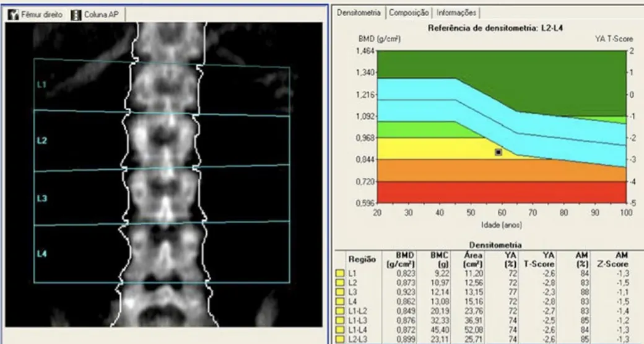Viewport: 644px width, 344px height.
Task: Click the BMD value 0,823 for L1
Action: click(406, 273)
